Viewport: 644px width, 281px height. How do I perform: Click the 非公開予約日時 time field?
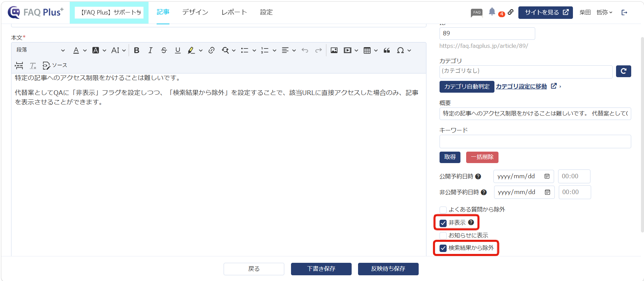[x=575, y=192]
